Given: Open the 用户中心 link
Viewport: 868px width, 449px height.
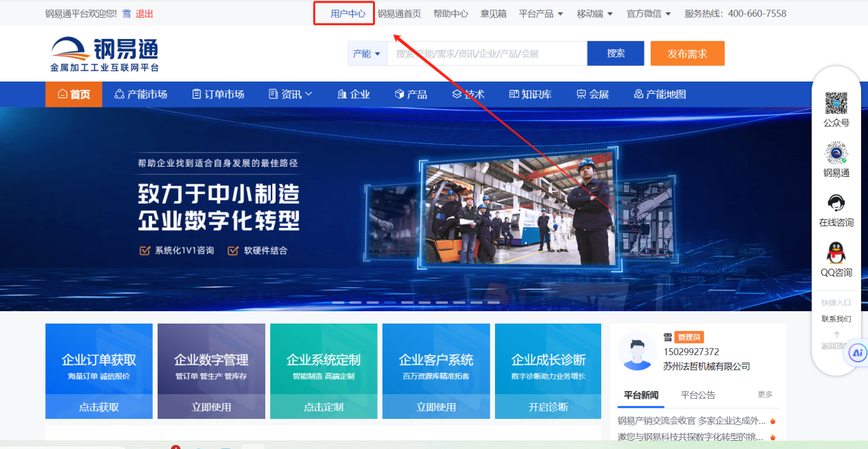Looking at the screenshot, I should [348, 14].
